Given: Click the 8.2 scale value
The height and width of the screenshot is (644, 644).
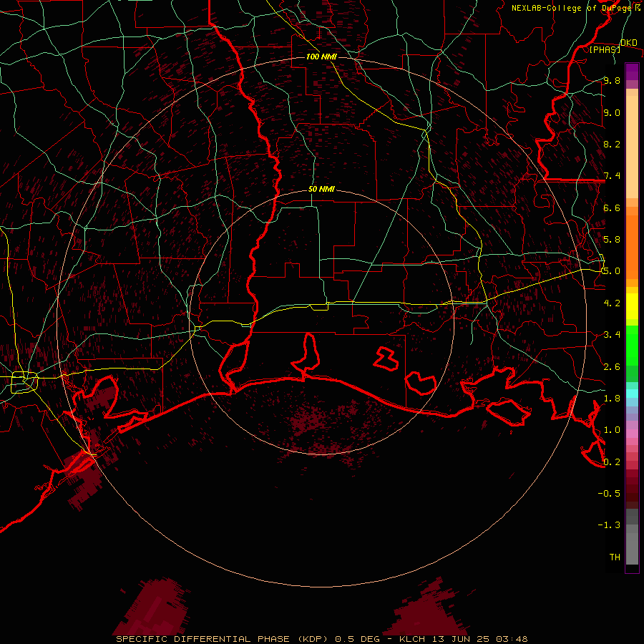Looking at the screenshot, I should click(612, 144).
